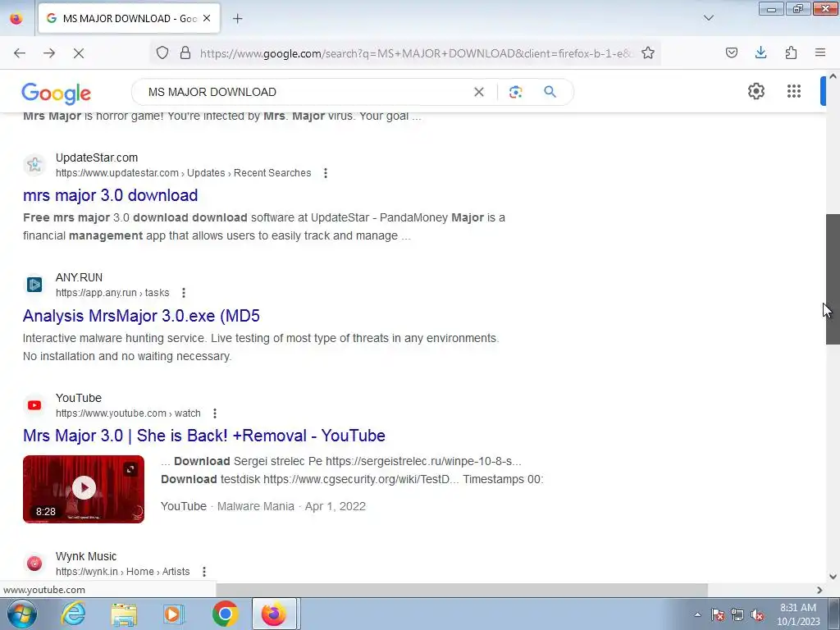Click the address bar URL
This screenshot has width=840, height=630.
click(416, 53)
